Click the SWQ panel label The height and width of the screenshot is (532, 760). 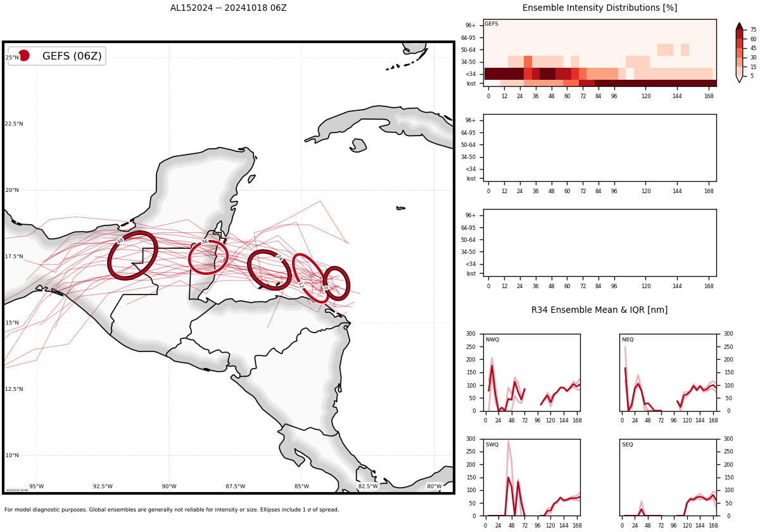tap(492, 445)
